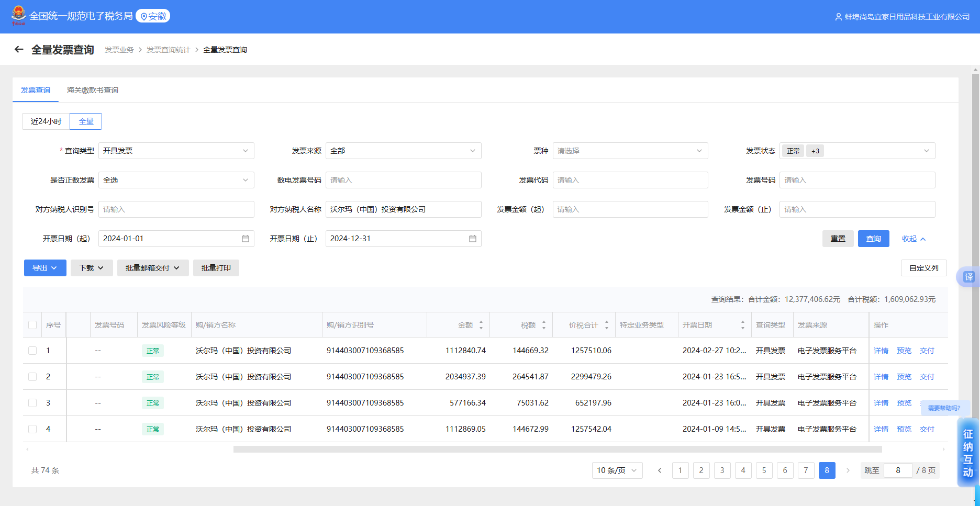Sort by 税额 column arrows
This screenshot has height=506, width=980.
pos(543,325)
